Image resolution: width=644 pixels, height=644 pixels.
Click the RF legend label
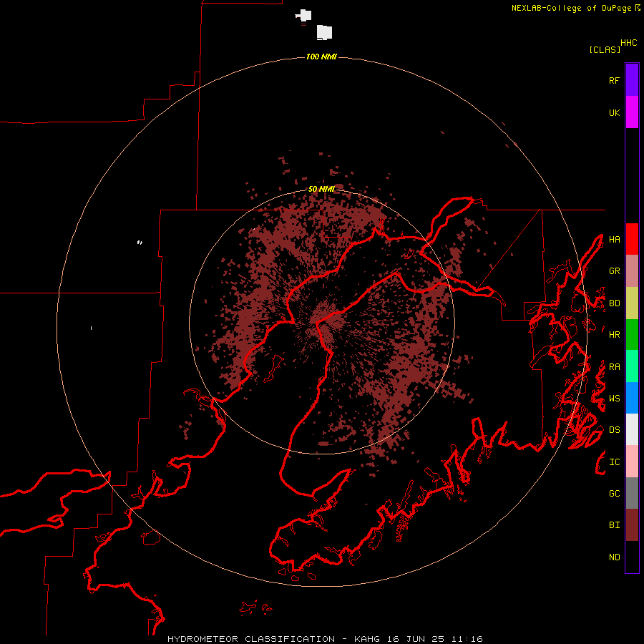pyautogui.click(x=614, y=80)
